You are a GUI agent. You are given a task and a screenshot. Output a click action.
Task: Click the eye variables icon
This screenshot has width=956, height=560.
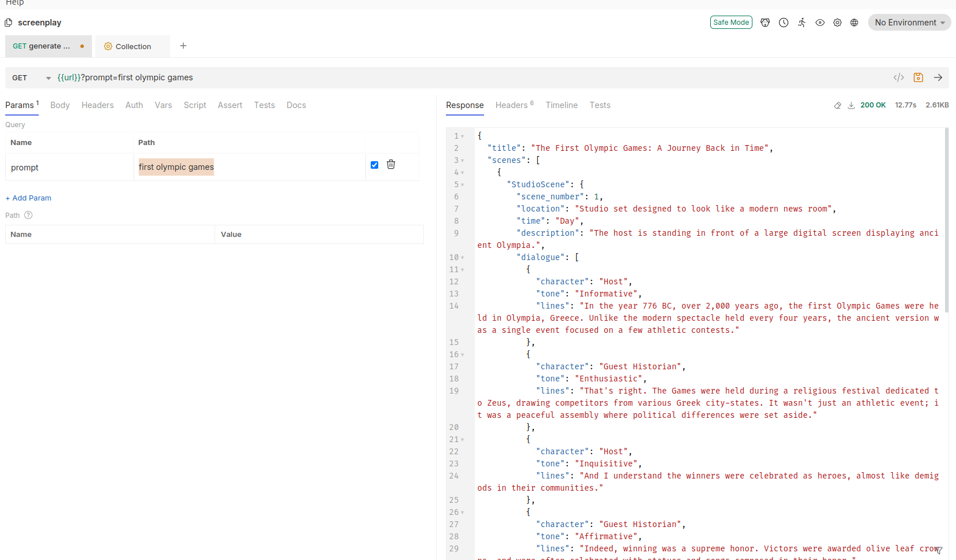[x=820, y=23]
